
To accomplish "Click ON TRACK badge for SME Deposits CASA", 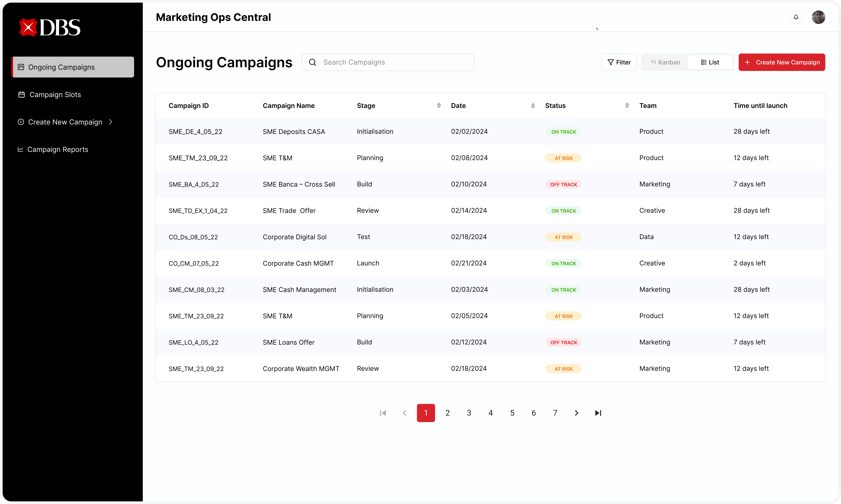I will 563,132.
